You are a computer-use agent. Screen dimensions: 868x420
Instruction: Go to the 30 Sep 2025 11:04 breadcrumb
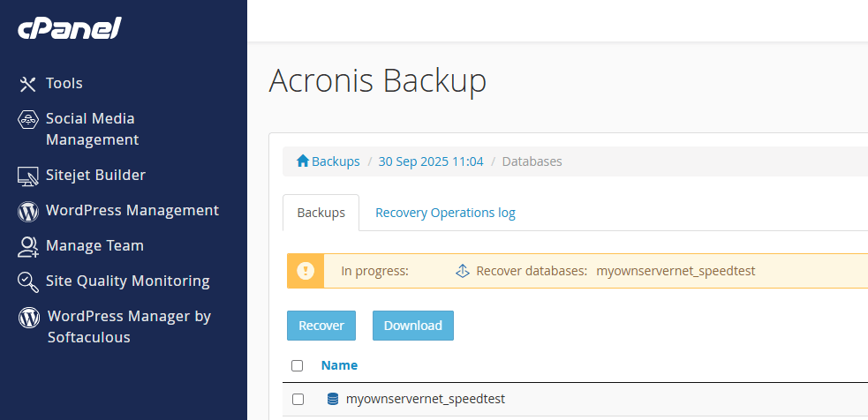431,161
